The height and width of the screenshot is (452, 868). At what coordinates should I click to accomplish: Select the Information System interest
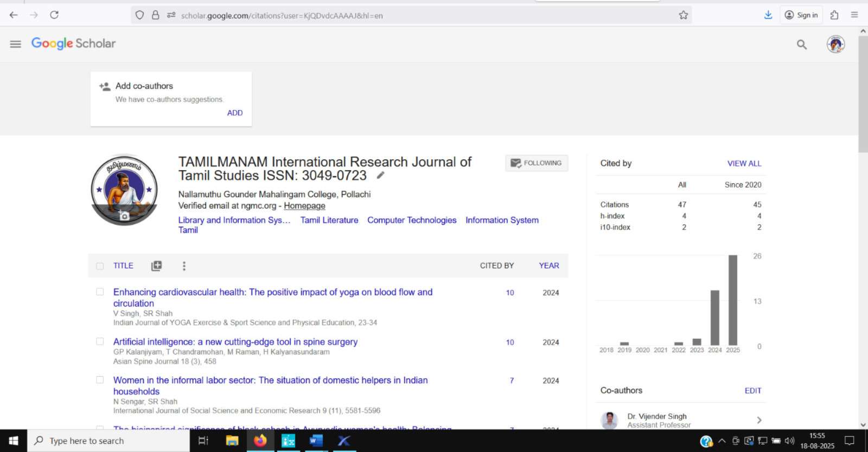(x=502, y=220)
